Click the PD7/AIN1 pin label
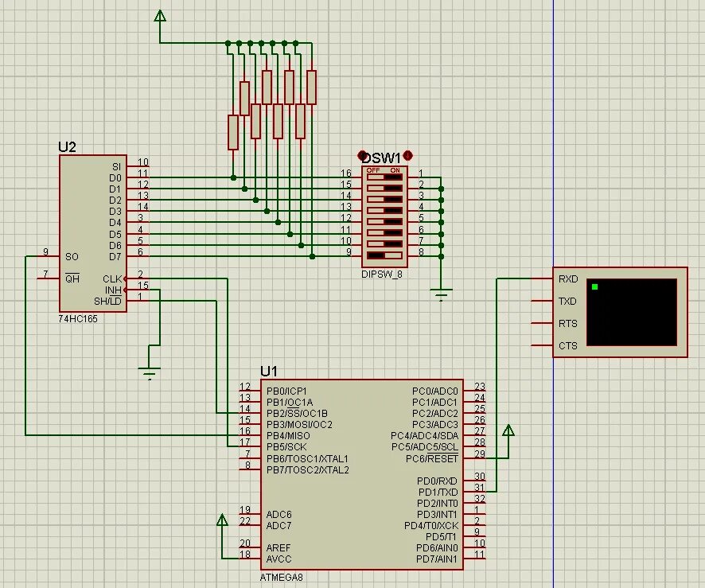Image resolution: width=705 pixels, height=588 pixels. 437,559
